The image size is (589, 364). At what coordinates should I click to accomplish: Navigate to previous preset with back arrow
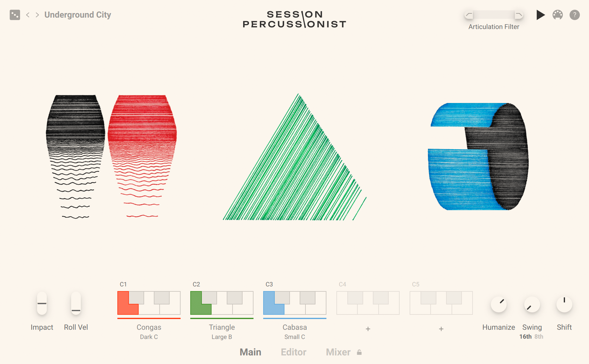[x=27, y=15]
